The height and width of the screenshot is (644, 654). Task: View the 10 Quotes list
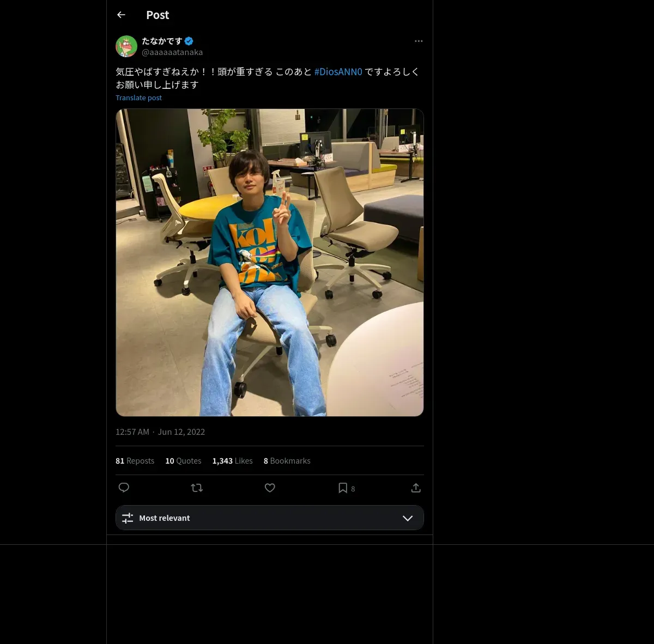click(x=183, y=461)
